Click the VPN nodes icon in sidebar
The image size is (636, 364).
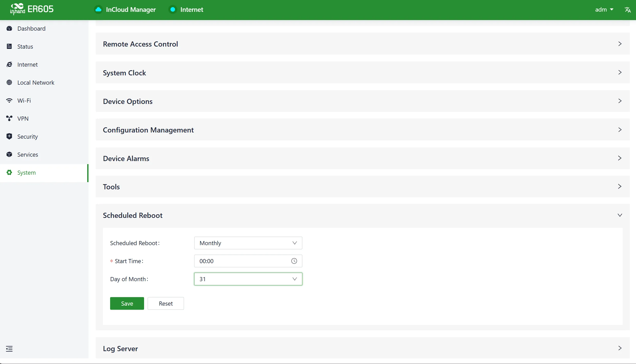point(9,118)
